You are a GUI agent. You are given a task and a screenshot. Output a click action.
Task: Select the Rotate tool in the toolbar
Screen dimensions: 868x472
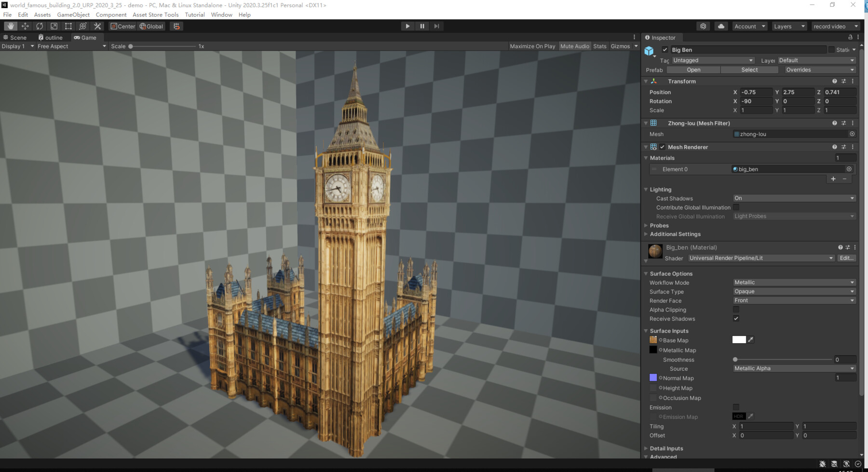click(40, 26)
